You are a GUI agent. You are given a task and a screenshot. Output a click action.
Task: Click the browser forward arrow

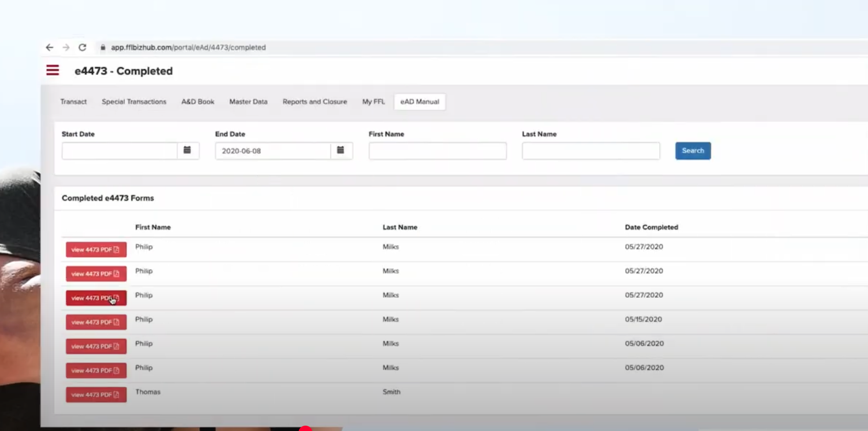(x=66, y=48)
